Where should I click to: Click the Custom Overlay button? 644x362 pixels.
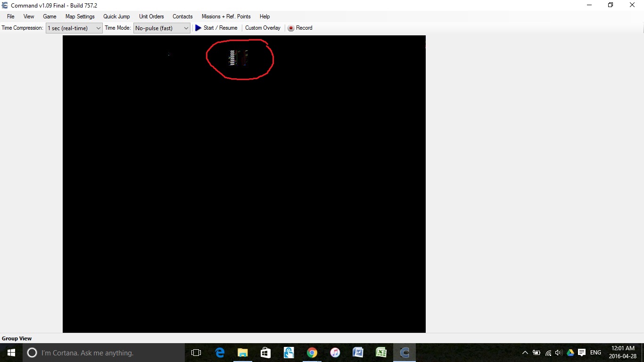pos(263,28)
